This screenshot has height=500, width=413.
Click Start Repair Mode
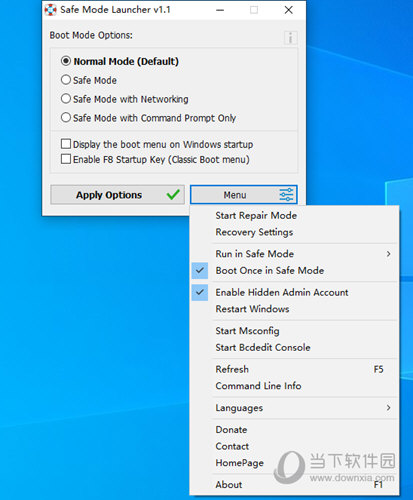coord(256,215)
